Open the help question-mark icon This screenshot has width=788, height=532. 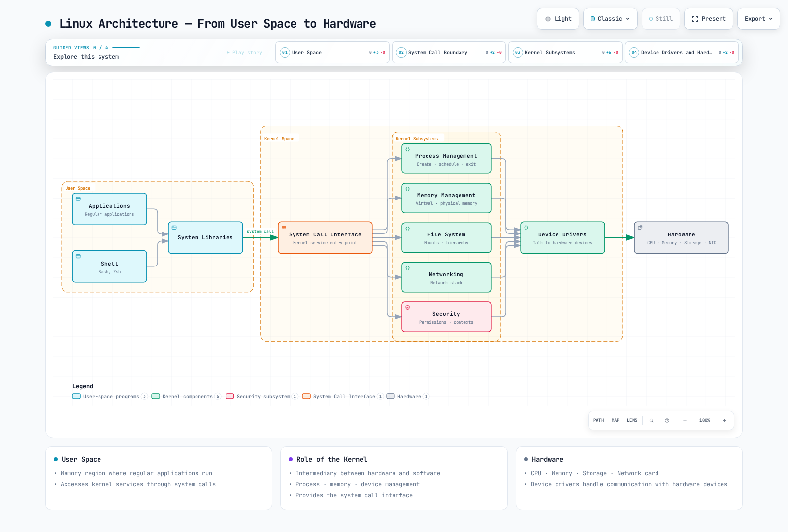(667, 421)
